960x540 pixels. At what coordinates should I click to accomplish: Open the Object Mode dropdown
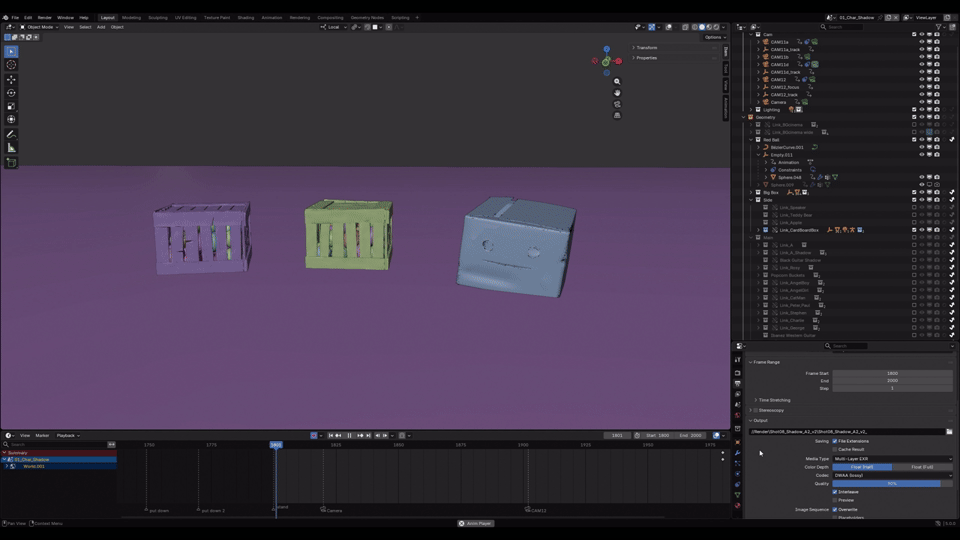point(39,27)
